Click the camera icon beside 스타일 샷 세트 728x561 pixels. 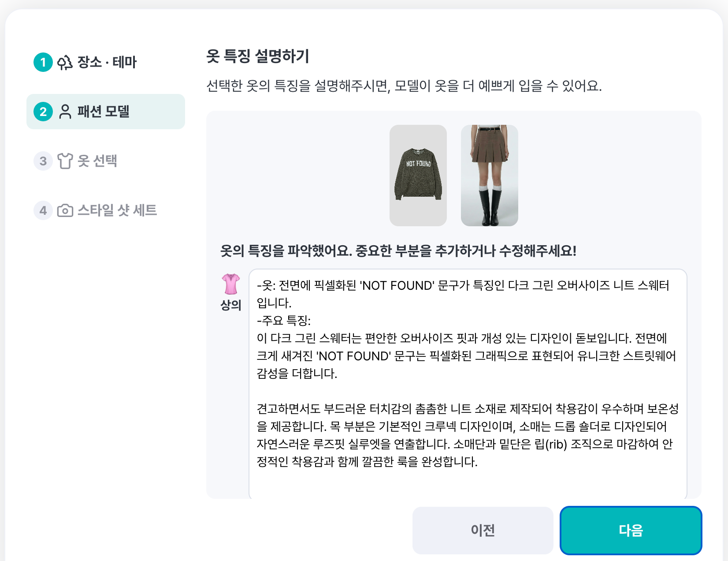65,211
